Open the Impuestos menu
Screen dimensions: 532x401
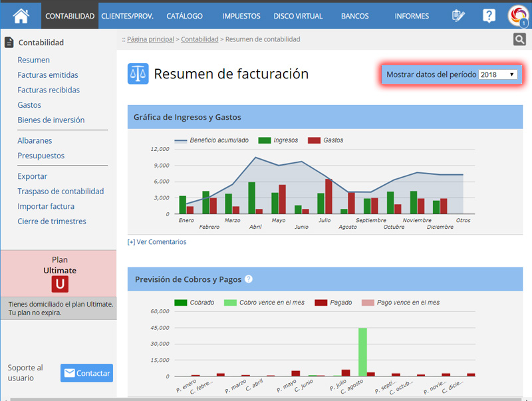click(x=241, y=15)
